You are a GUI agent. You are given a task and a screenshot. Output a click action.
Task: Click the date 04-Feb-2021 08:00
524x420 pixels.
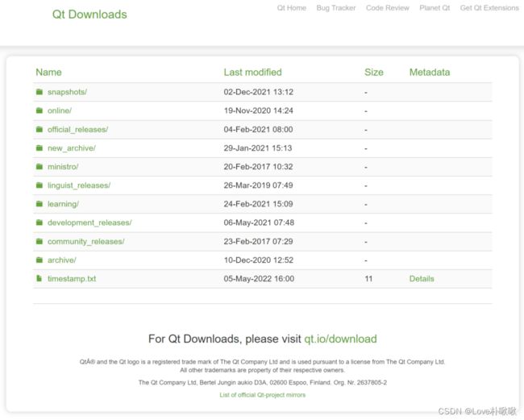pos(258,129)
